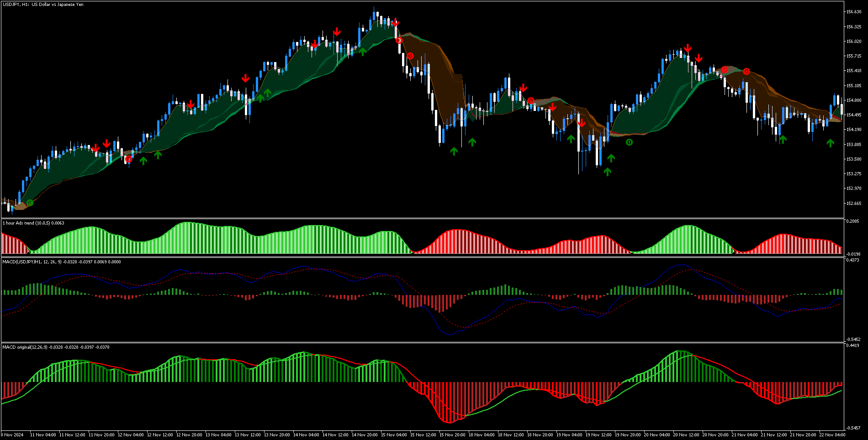Screen dimensions: 868x440
Task: Select the rightmost green up arrow signal
Action: point(830,143)
